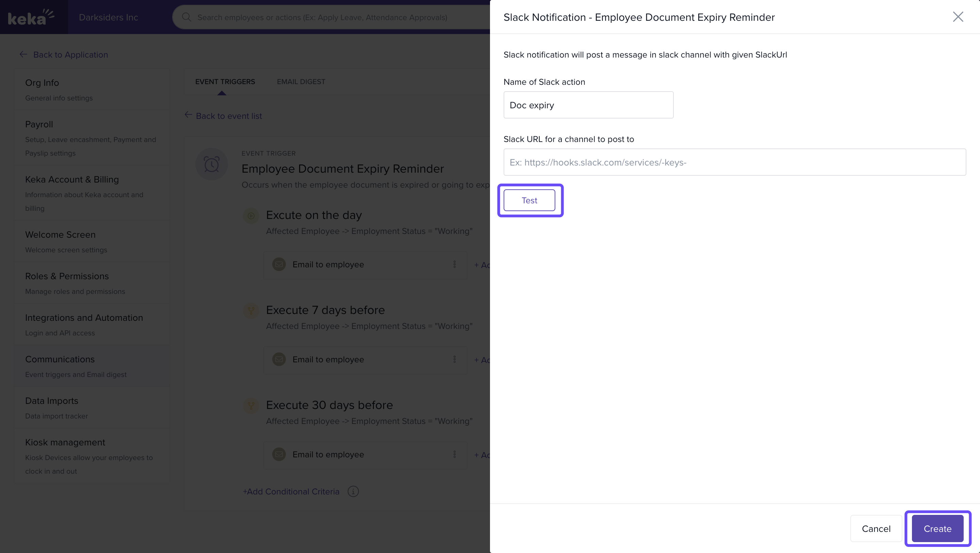Open three-dot menu under Execute 30 days before
Image resolution: width=980 pixels, height=553 pixels.
click(x=454, y=455)
